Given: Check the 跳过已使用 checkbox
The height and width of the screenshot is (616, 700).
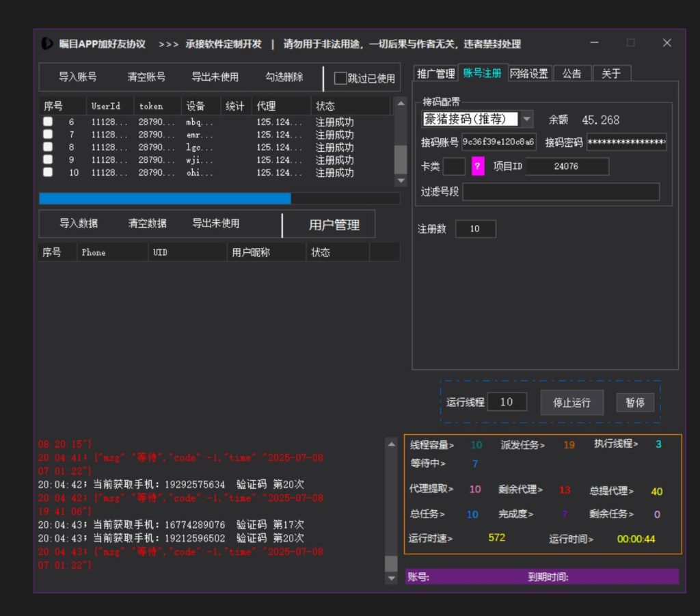Looking at the screenshot, I should click(x=340, y=78).
